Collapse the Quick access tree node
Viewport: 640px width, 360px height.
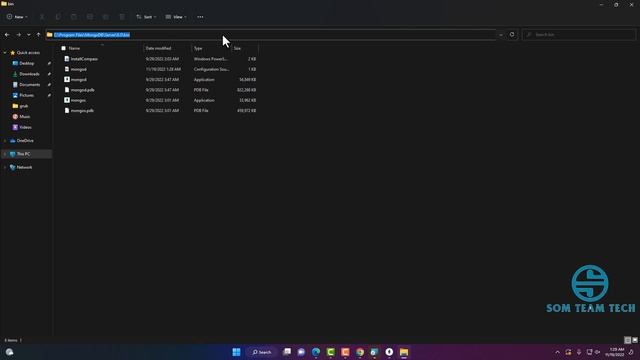click(x=5, y=53)
